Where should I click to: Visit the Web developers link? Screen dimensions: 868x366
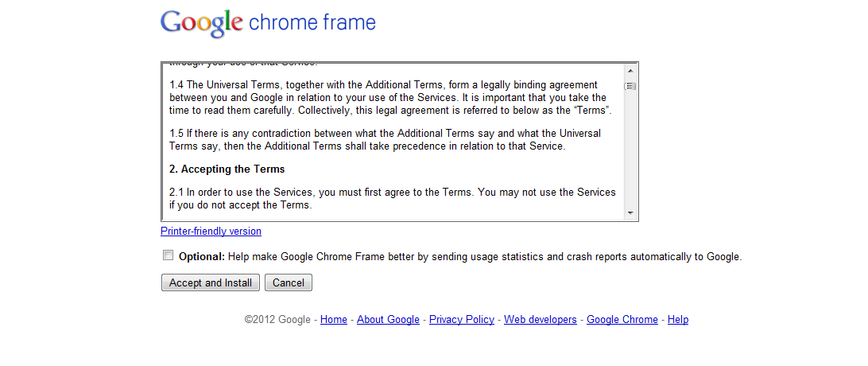[x=541, y=320]
